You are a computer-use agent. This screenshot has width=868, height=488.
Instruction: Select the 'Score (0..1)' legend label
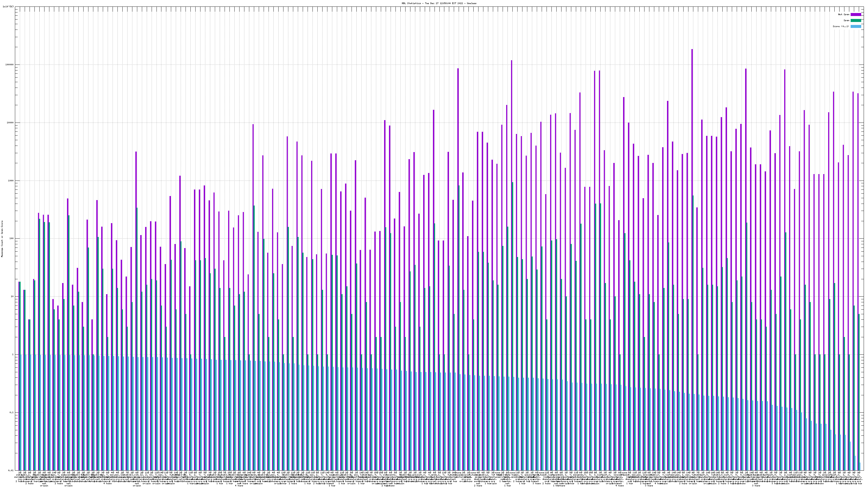[841, 26]
